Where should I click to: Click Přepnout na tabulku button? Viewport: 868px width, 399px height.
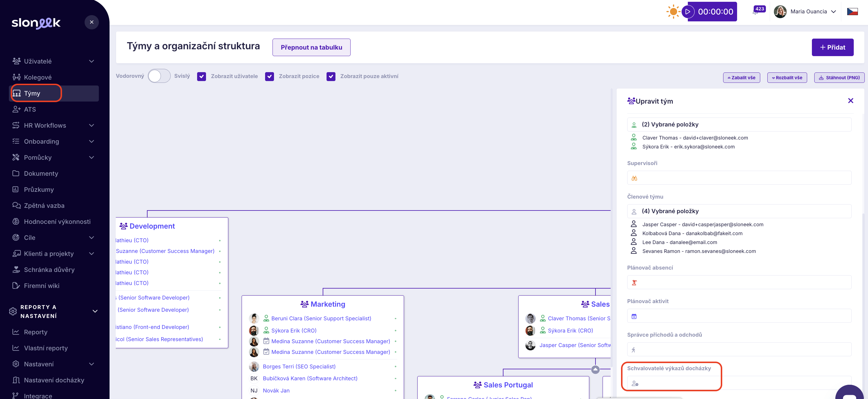coord(311,47)
